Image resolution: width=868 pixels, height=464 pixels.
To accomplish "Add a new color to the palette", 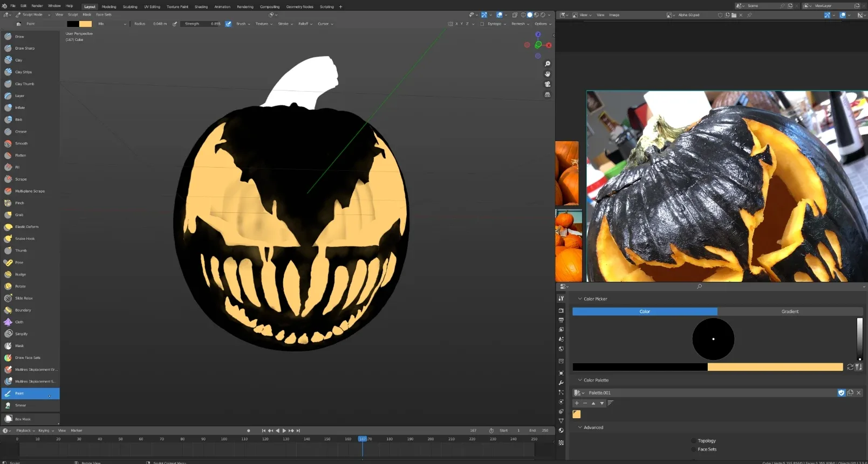I will click(577, 403).
